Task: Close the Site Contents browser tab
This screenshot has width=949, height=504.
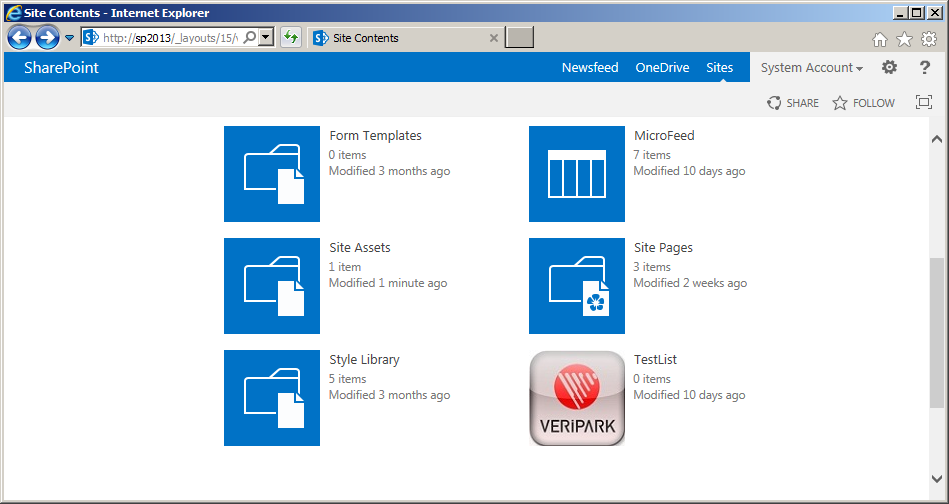Action: (x=493, y=38)
